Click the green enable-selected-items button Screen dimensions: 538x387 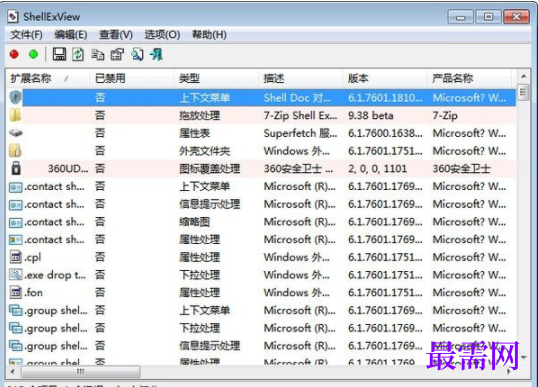pyautogui.click(x=34, y=55)
